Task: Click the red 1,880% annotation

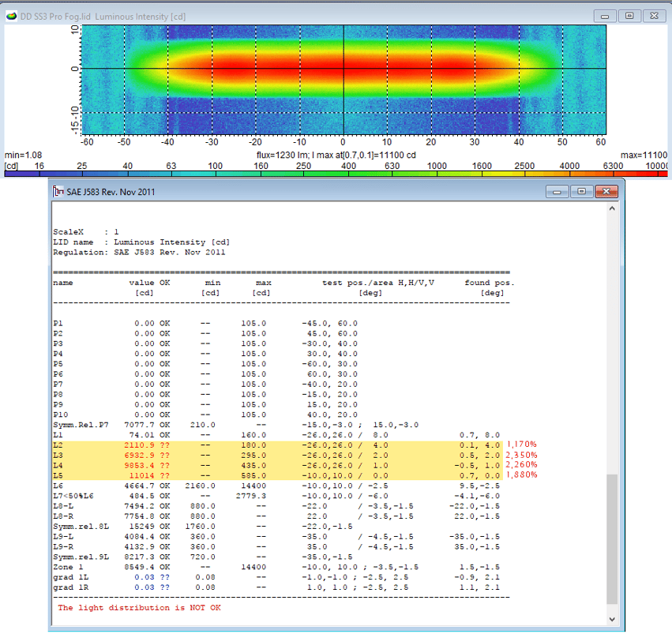Action: (522, 475)
